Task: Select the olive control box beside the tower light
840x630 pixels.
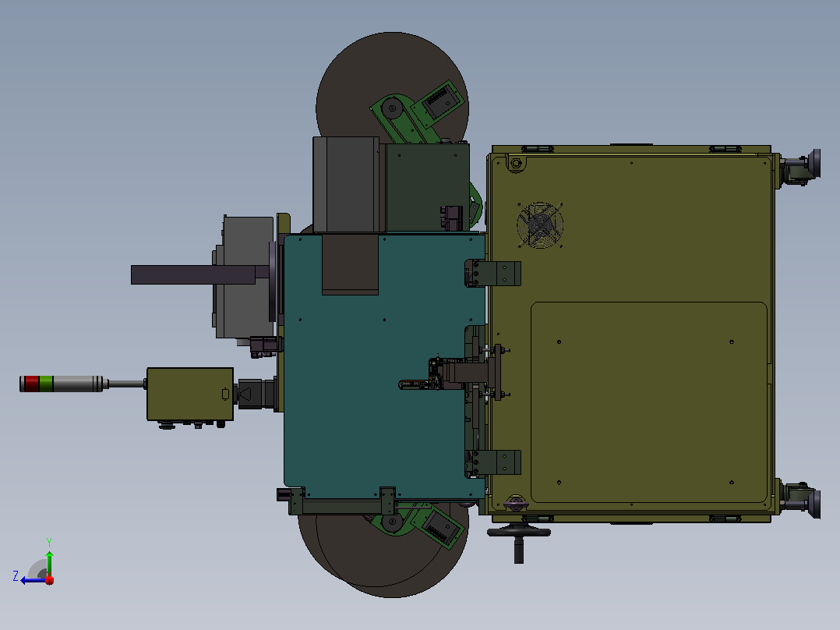Action: (x=190, y=394)
